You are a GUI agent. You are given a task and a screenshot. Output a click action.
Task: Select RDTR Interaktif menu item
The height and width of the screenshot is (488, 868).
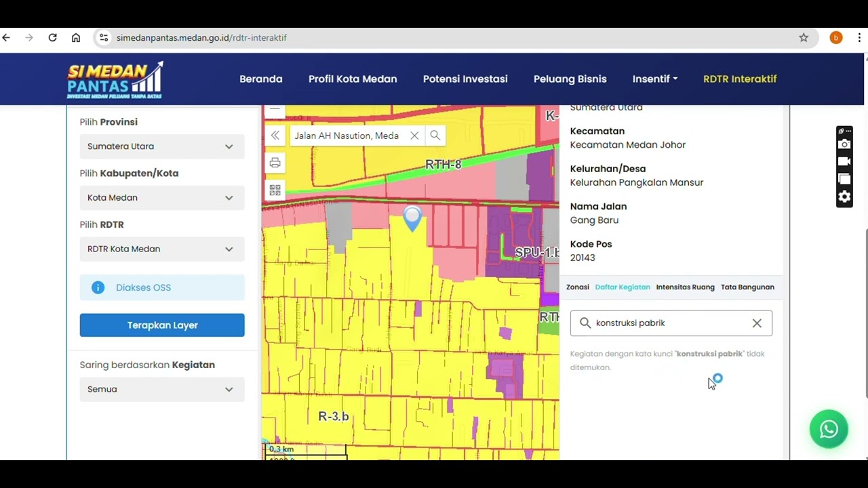click(x=740, y=79)
